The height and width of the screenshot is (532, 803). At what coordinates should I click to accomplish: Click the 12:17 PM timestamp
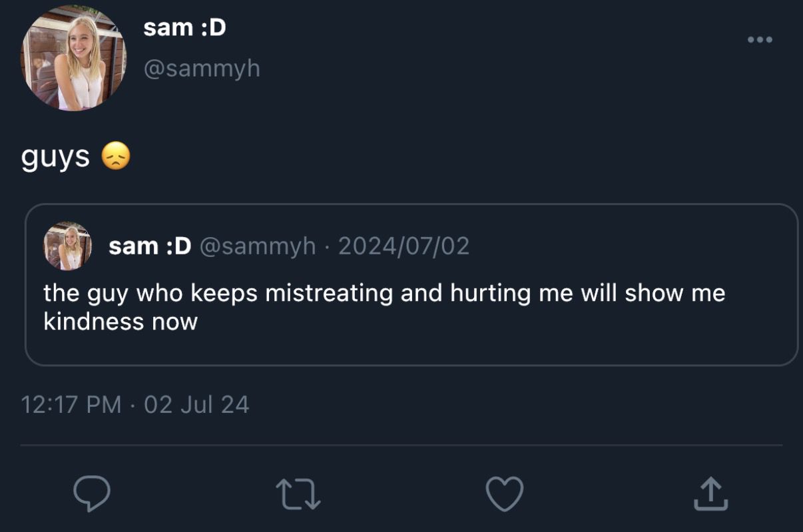point(71,404)
